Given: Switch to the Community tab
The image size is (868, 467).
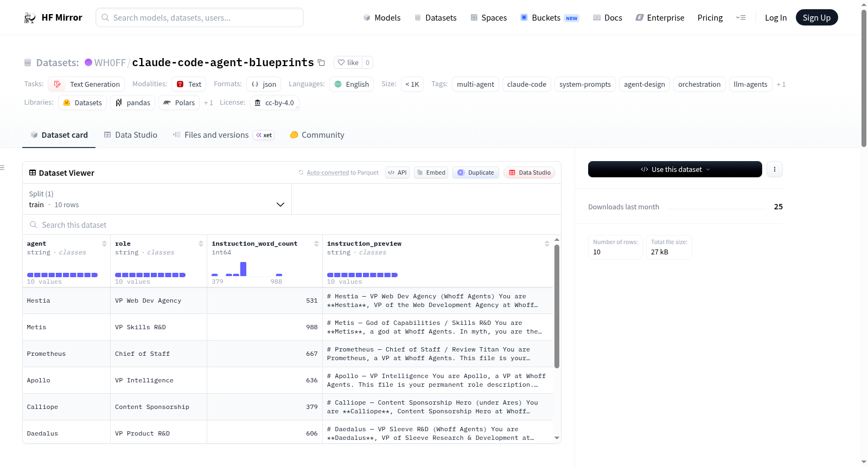Looking at the screenshot, I should click(x=317, y=135).
